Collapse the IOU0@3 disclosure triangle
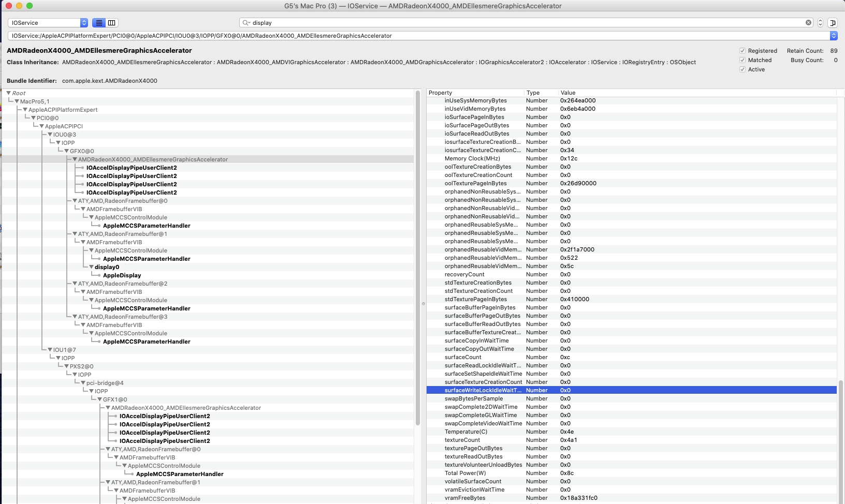The width and height of the screenshot is (845, 504). (50, 135)
